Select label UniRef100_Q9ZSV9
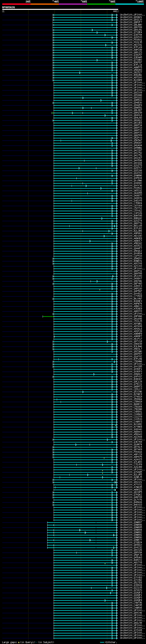146x644 pixels. 131,93
